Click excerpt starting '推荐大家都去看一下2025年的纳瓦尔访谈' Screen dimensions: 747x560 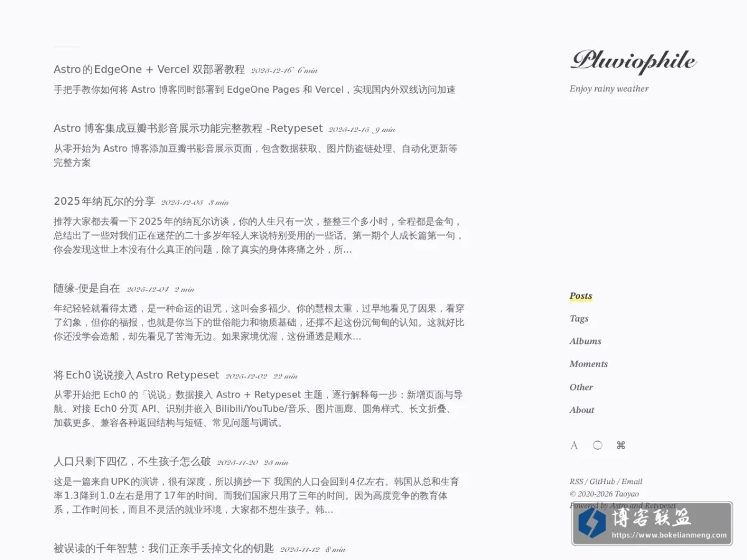pyautogui.click(x=259, y=235)
